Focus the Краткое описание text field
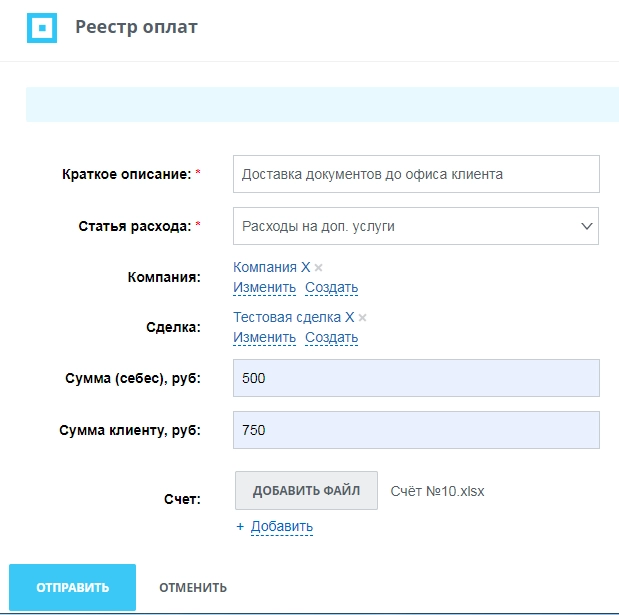Image resolution: width=619 pixels, height=615 pixels. (415, 174)
